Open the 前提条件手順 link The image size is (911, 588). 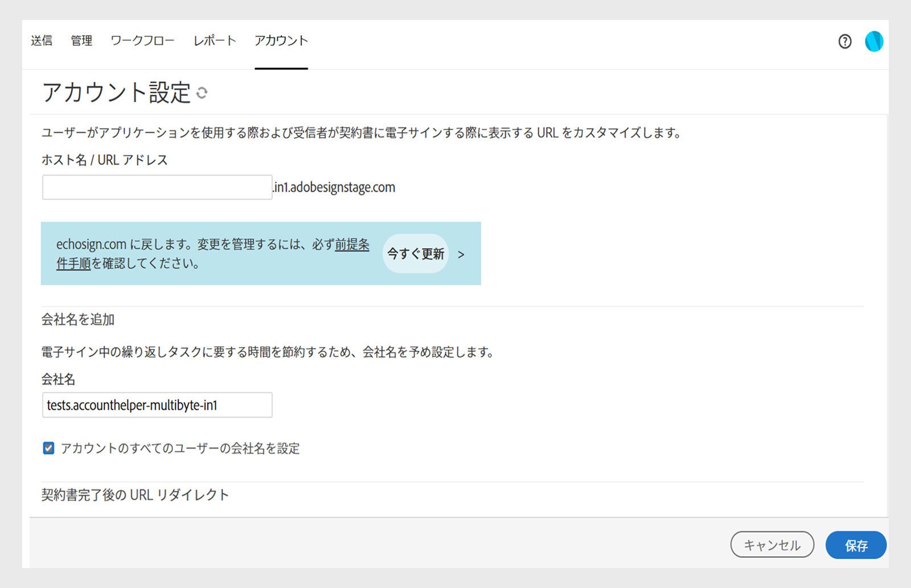point(351,246)
